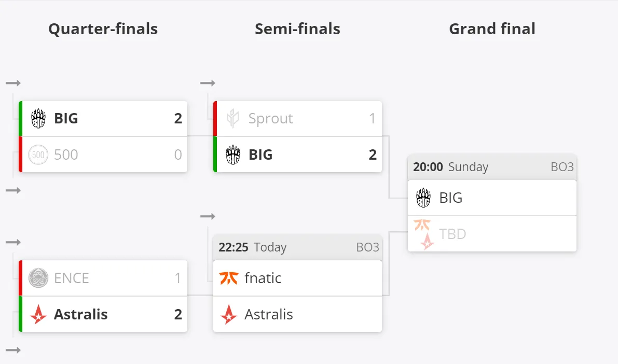
Task: Open Astralis name in quarter-finals
Action: click(81, 314)
